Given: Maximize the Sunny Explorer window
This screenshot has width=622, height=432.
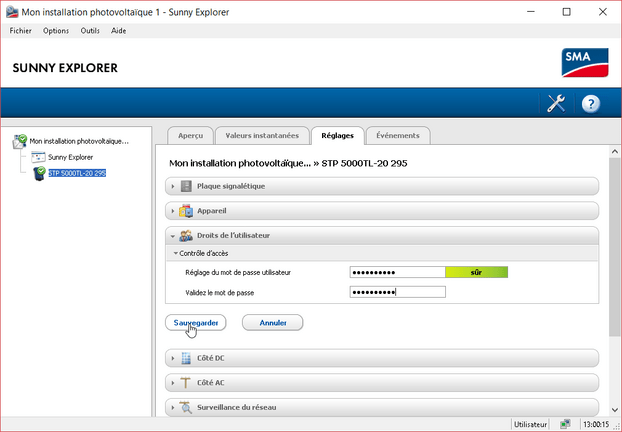Looking at the screenshot, I should pos(566,12).
